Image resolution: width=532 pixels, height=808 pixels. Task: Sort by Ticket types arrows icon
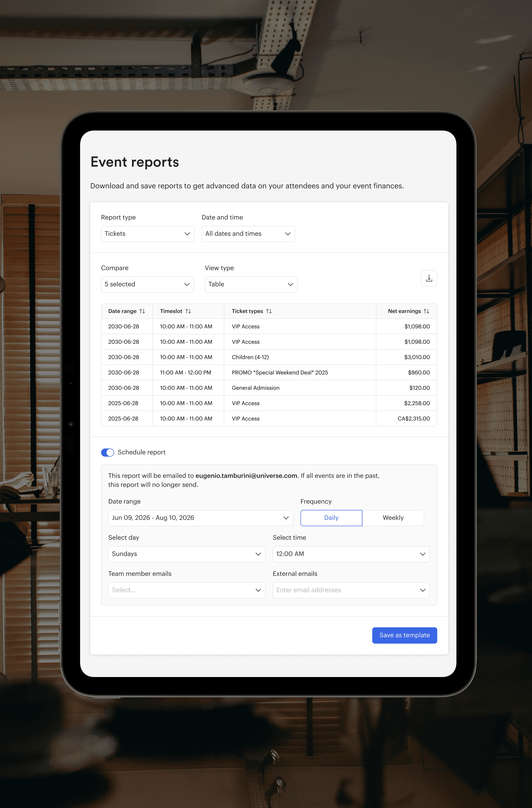[269, 311]
